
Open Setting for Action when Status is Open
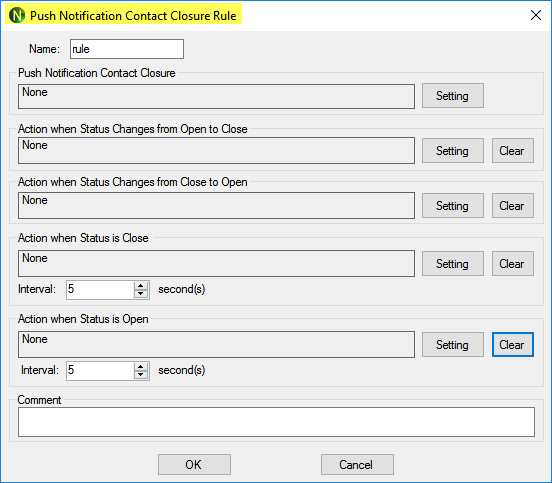[x=453, y=345]
